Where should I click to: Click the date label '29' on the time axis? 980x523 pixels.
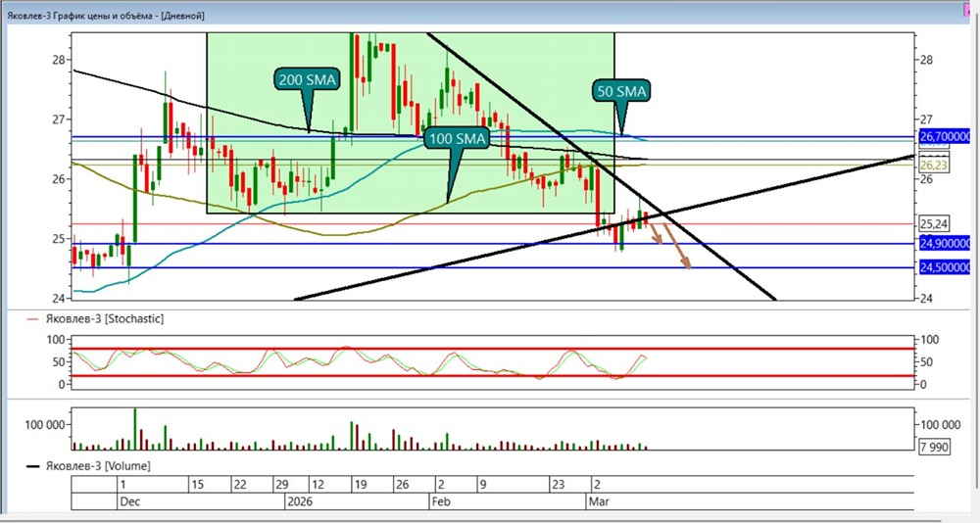pos(282,484)
